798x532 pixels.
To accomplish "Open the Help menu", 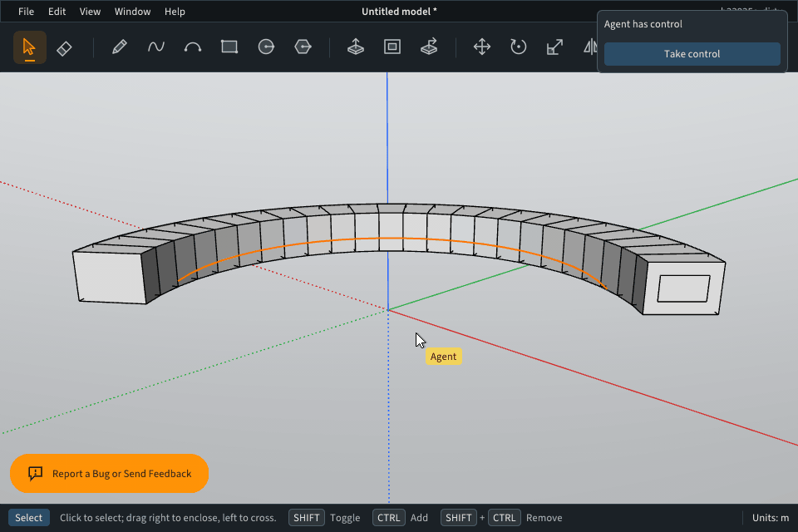I will coord(175,11).
